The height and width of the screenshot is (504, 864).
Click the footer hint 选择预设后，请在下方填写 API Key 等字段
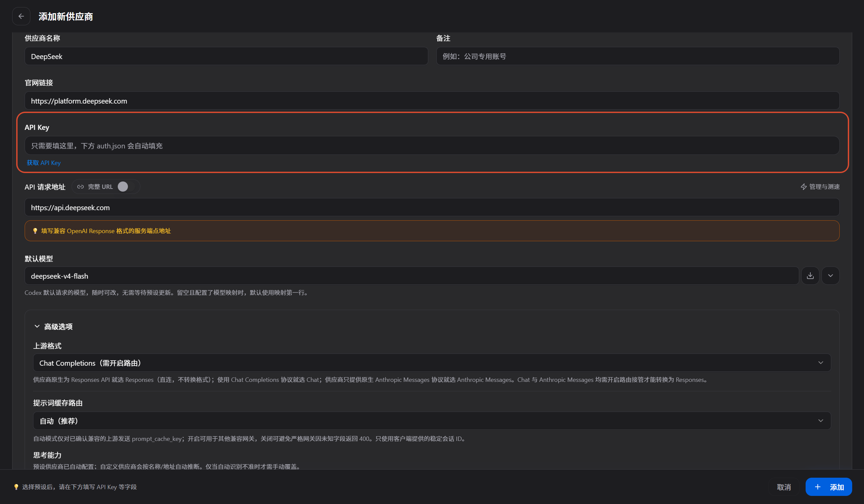[80, 487]
